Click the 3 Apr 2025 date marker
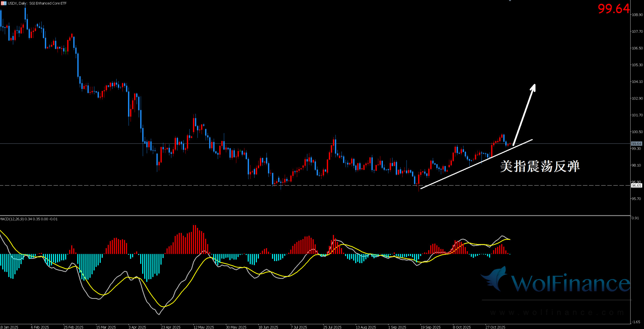 (137, 327)
